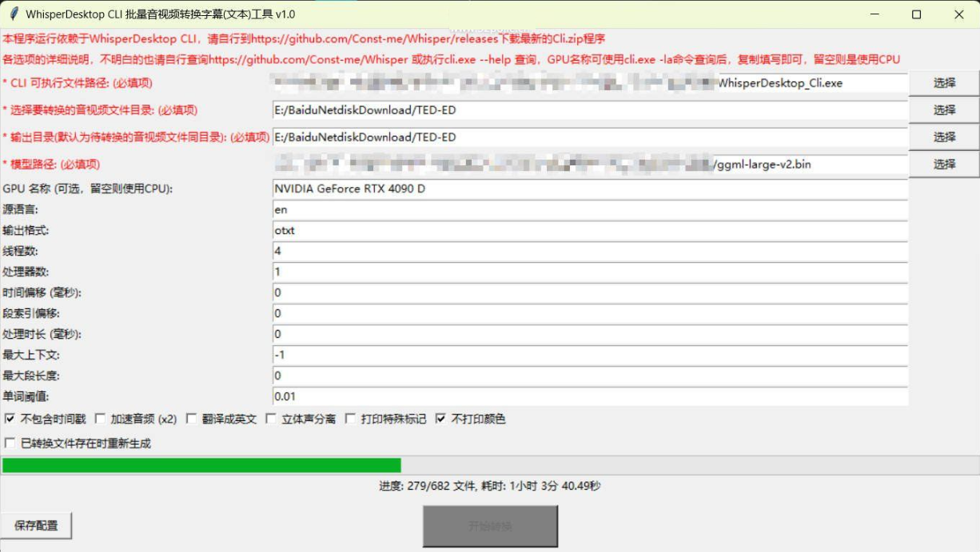Uncheck the 不打印颜色 checkbox
This screenshot has height=552, width=980.
click(440, 419)
